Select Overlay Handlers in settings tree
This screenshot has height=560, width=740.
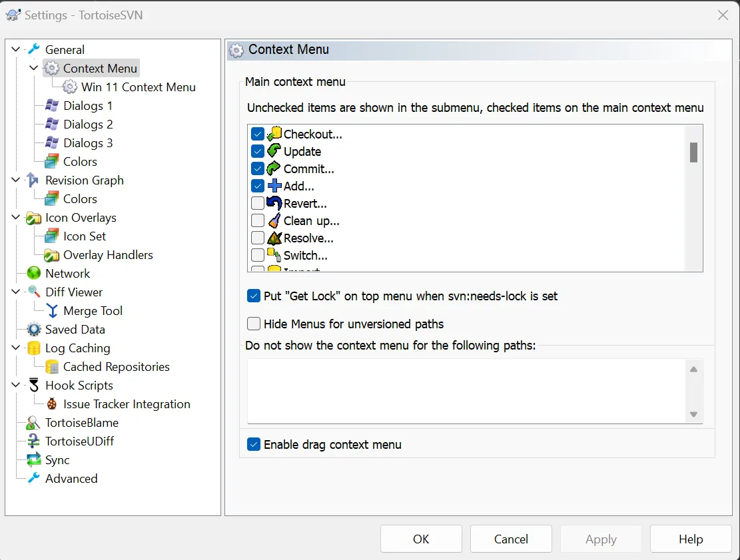[108, 255]
